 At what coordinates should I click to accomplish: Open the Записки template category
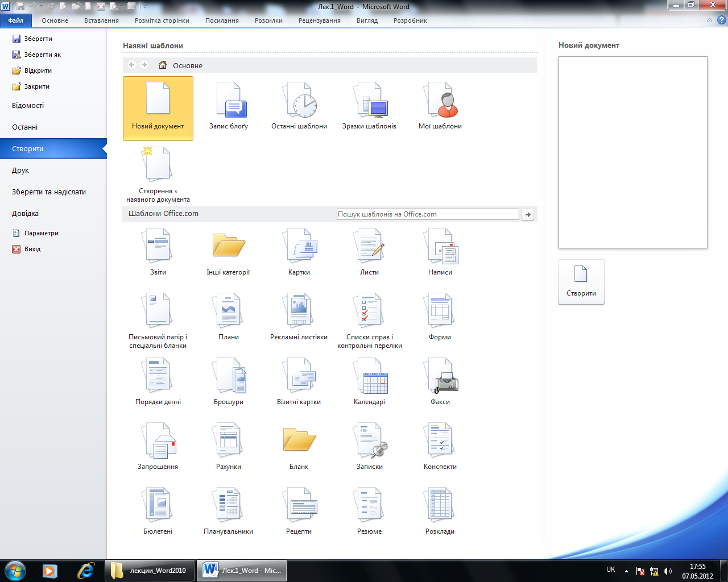[x=370, y=446]
